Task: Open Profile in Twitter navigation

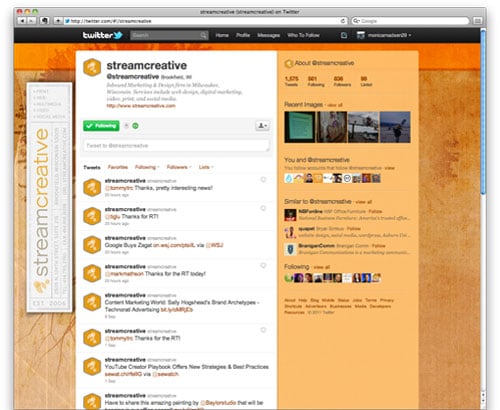Action: [x=243, y=35]
